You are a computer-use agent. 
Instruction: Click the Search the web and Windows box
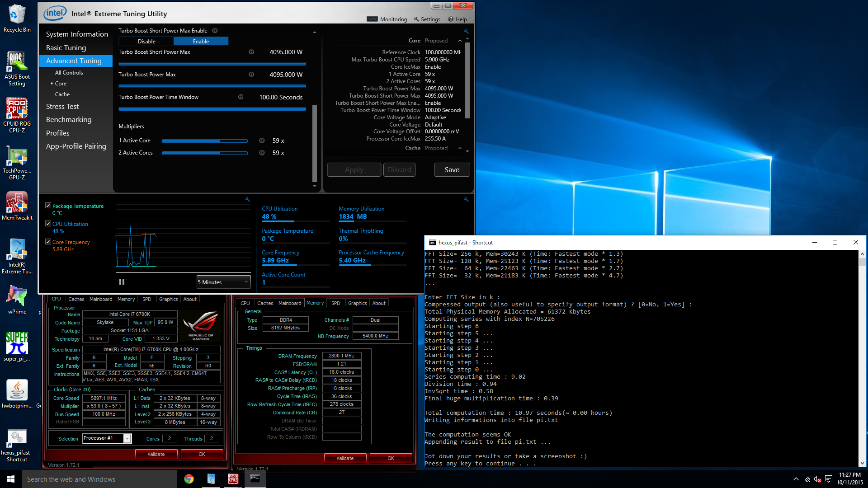point(99,479)
